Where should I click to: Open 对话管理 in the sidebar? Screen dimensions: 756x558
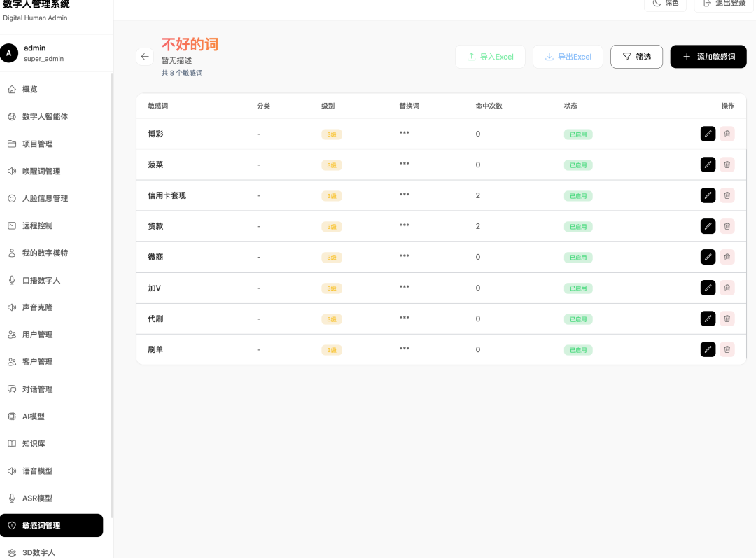point(52,389)
